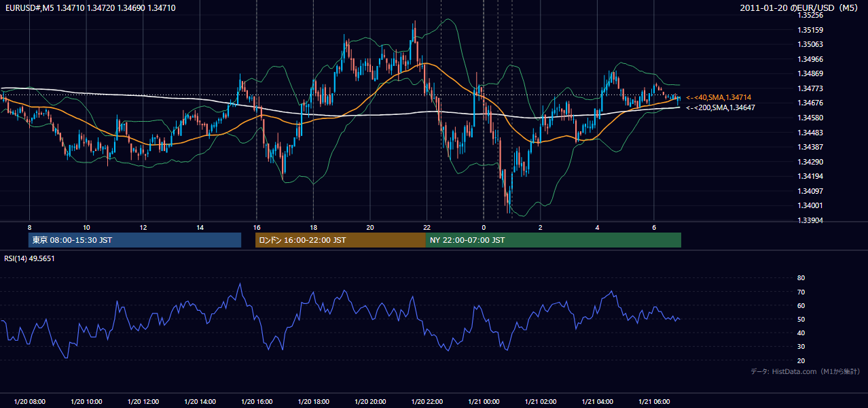
Task: Click price axis value 1.34483
Action: [810, 133]
